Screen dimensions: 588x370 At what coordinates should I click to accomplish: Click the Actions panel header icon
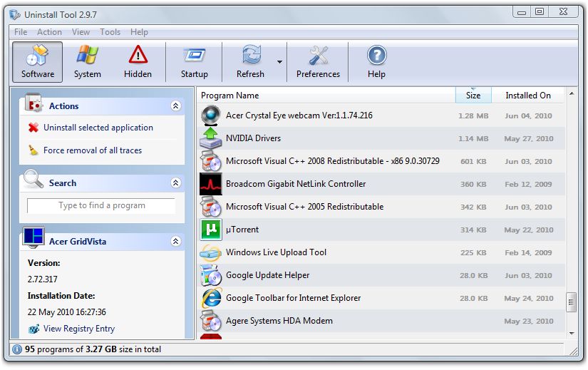point(33,103)
